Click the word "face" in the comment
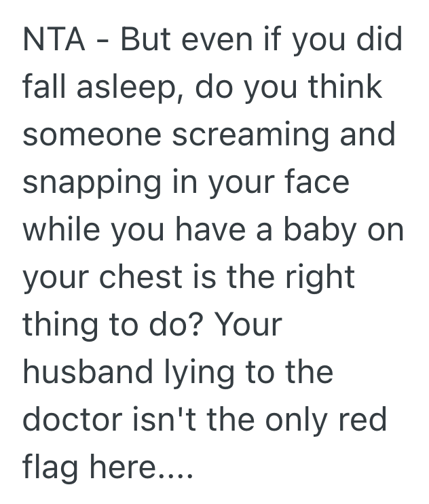Image resolution: width=429 pixels, height=504 pixels. (320, 183)
